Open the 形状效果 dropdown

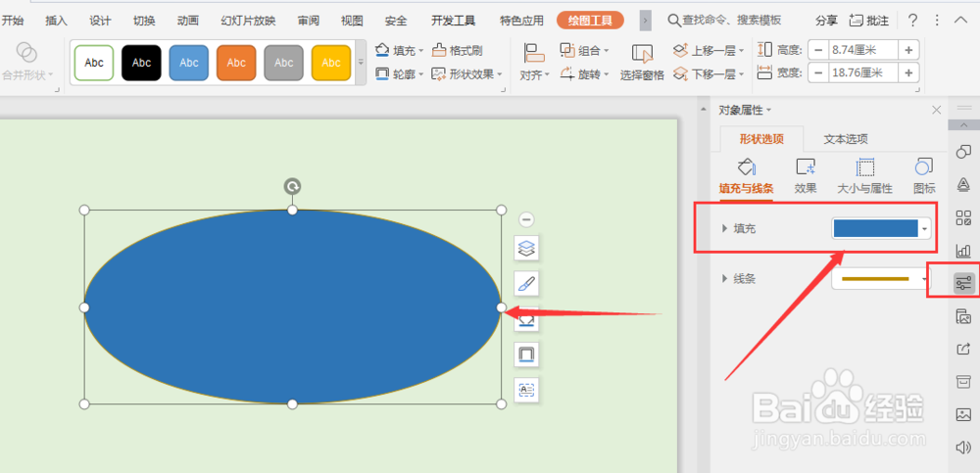[x=466, y=74]
